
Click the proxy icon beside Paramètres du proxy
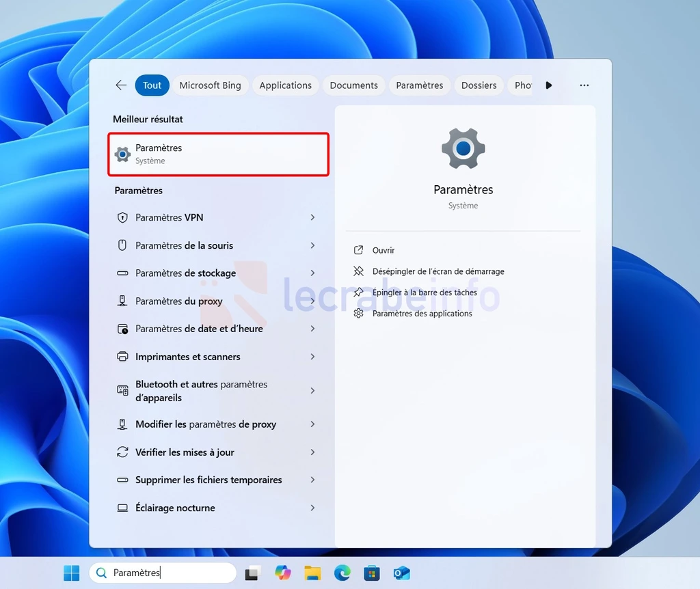pos(122,301)
